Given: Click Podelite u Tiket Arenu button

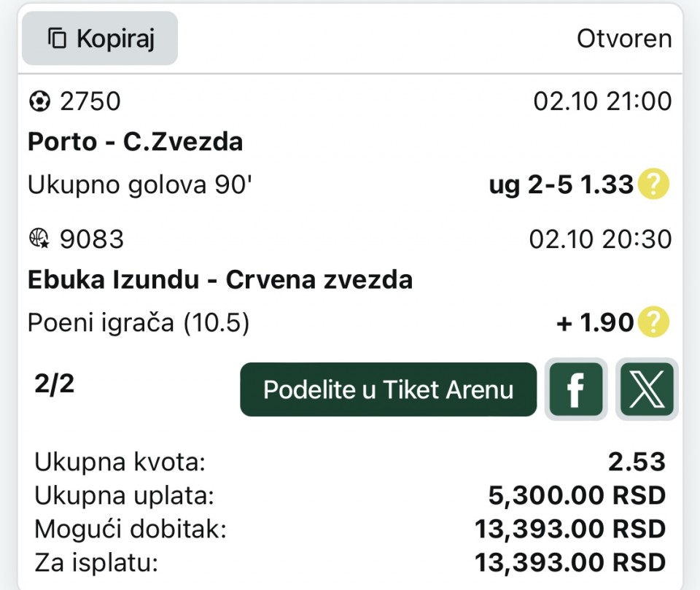Looking at the screenshot, I should pyautogui.click(x=388, y=389).
